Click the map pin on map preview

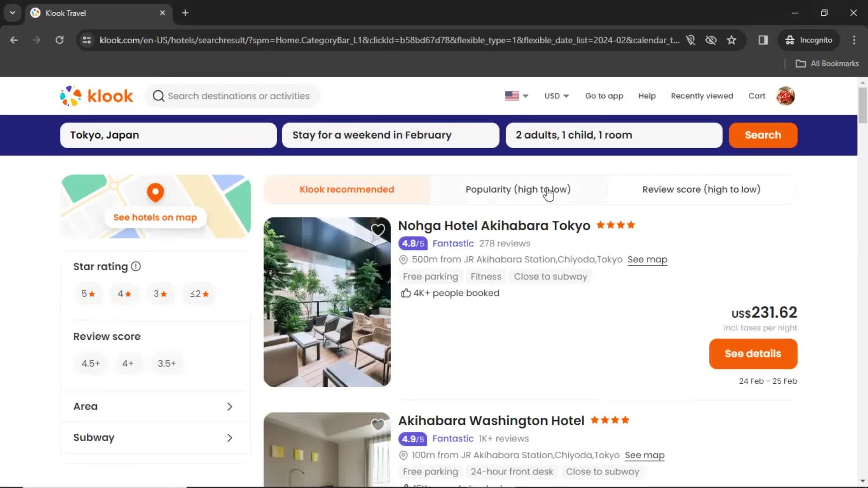pyautogui.click(x=156, y=192)
